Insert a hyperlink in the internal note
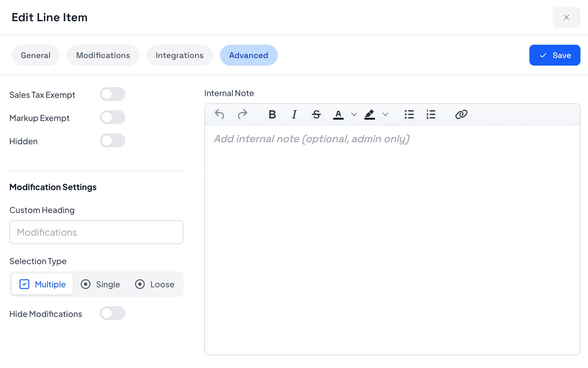The width and height of the screenshot is (588, 368). click(x=461, y=114)
